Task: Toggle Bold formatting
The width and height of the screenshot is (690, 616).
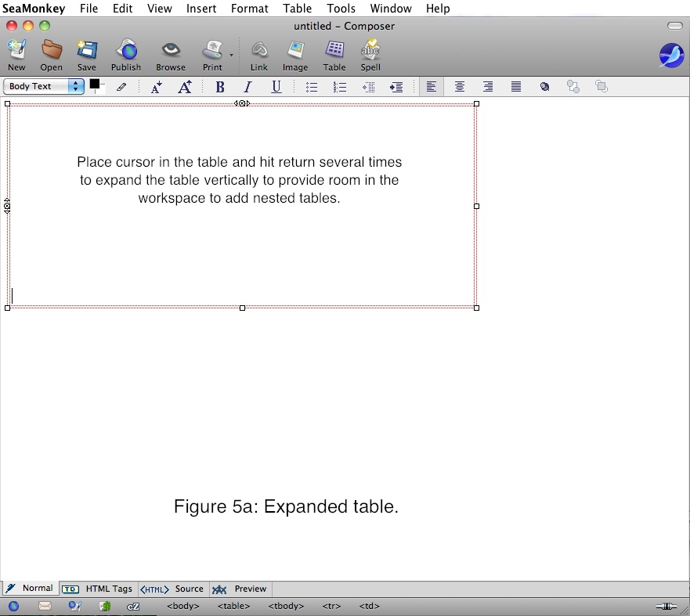Action: click(x=220, y=87)
